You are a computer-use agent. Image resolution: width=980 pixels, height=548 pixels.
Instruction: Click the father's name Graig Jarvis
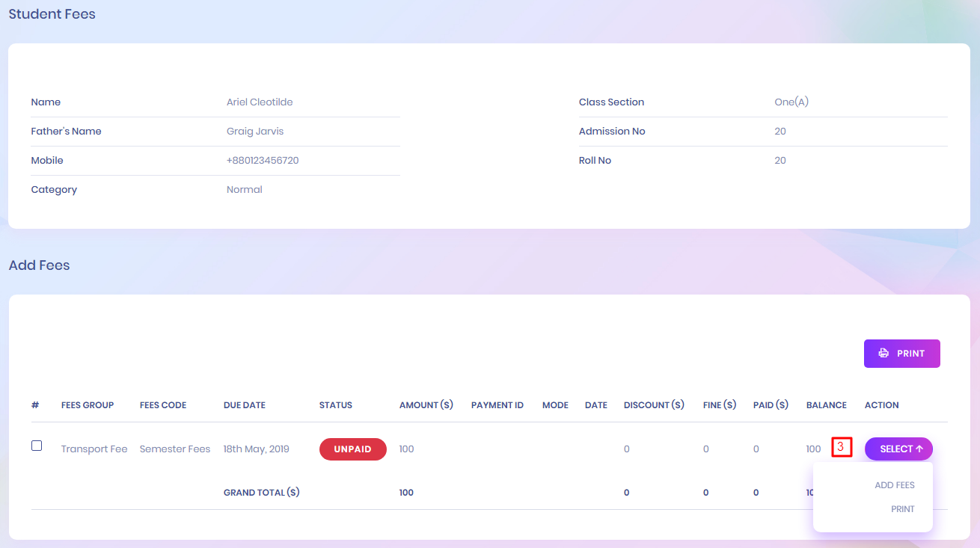(255, 132)
